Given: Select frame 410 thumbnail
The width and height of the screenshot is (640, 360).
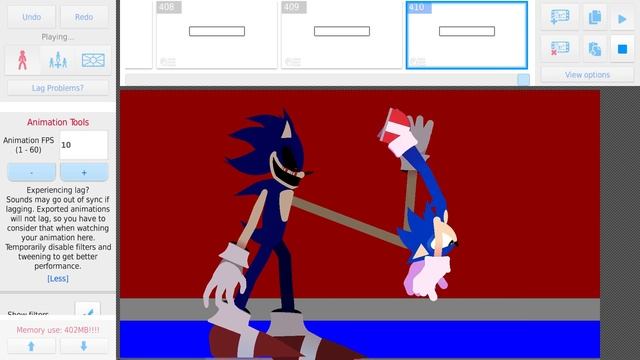Looking at the screenshot, I should [467, 35].
